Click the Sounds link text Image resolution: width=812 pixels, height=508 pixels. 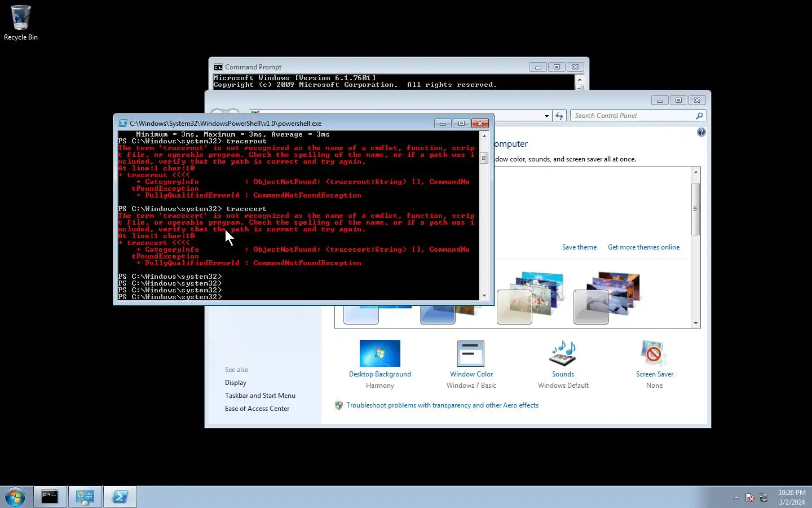click(x=563, y=374)
